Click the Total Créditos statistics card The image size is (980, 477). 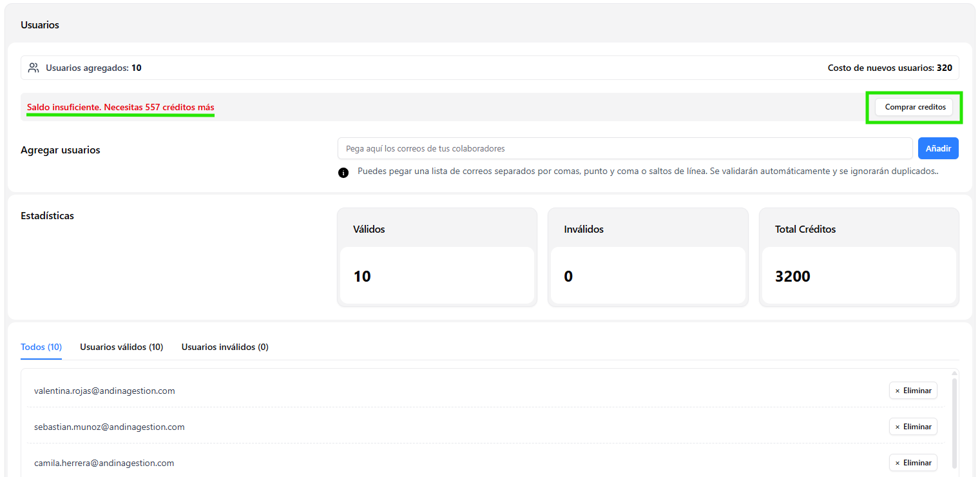tap(859, 257)
